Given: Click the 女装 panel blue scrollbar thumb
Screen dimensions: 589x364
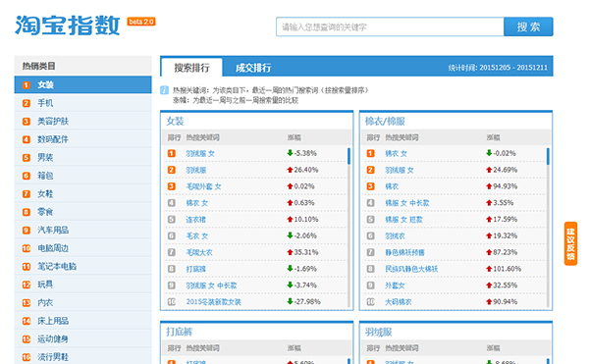Looking at the screenshot, I should click(348, 156).
